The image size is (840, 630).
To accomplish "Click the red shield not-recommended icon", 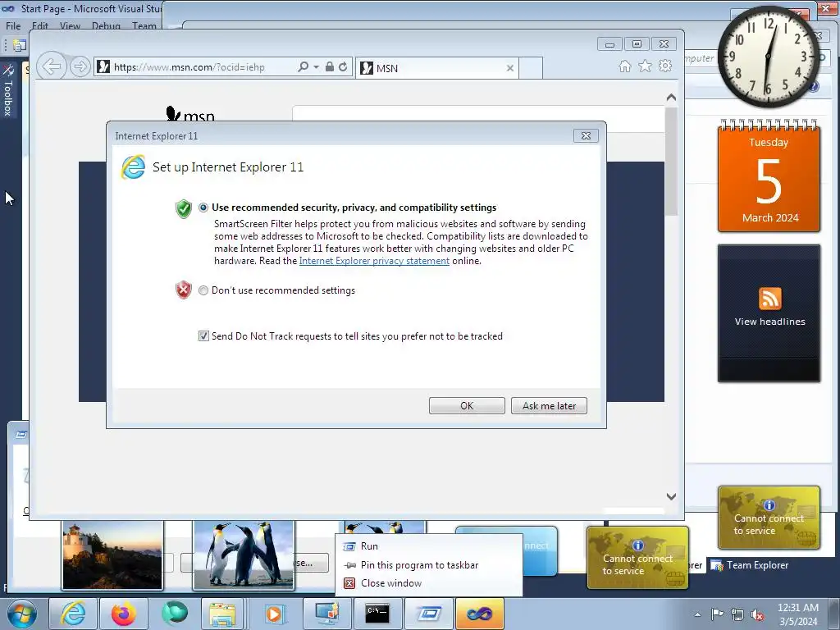I will (183, 290).
